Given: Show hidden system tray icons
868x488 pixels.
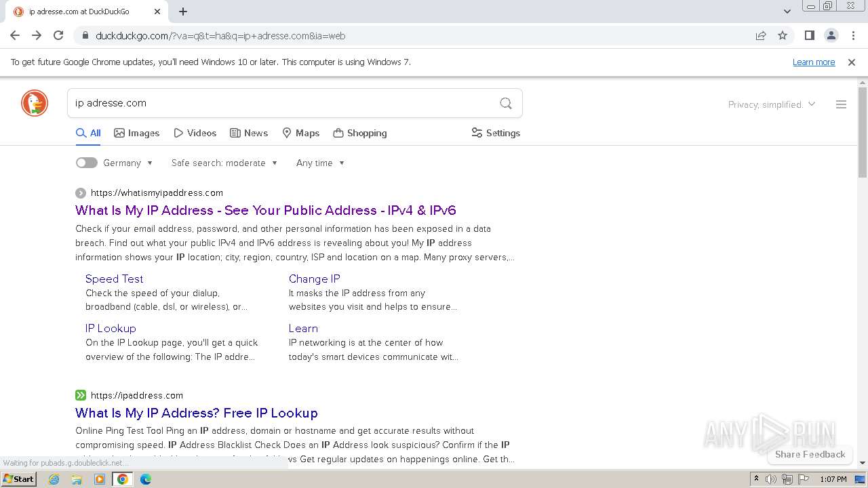Looking at the screenshot, I should [x=756, y=479].
